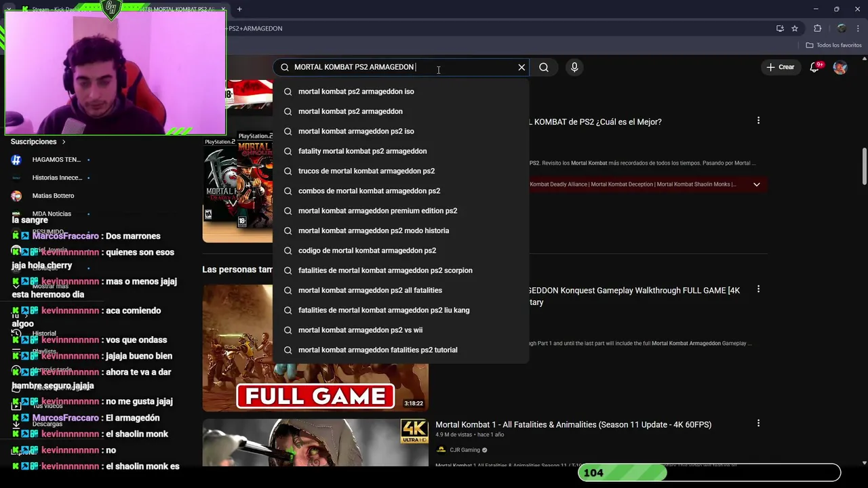The width and height of the screenshot is (868, 488).
Task: Click the search magnifier button
Action: click(544, 67)
